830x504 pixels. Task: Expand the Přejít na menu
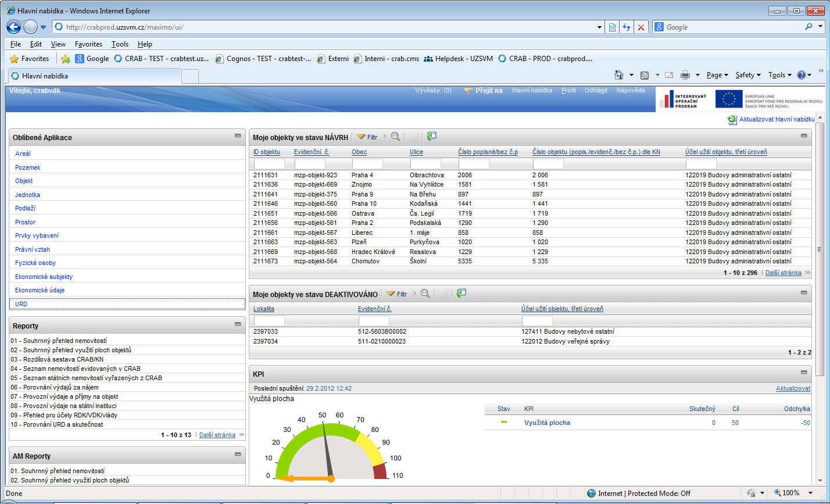pos(484,91)
